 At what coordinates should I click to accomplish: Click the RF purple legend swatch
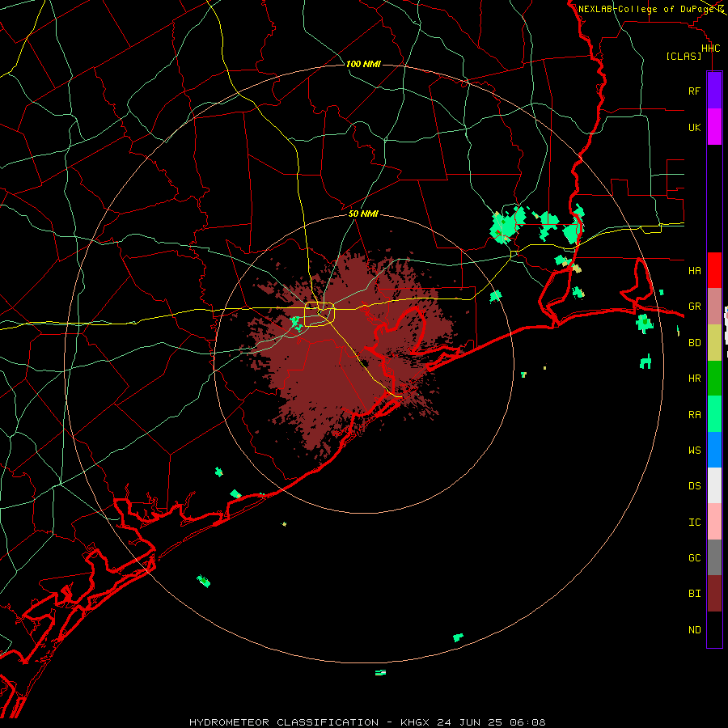click(x=714, y=91)
